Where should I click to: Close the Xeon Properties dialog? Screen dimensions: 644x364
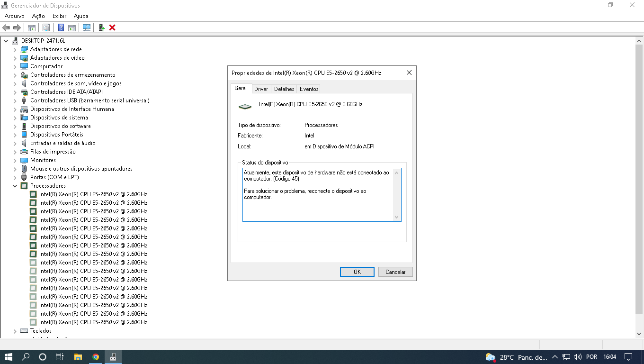409,73
